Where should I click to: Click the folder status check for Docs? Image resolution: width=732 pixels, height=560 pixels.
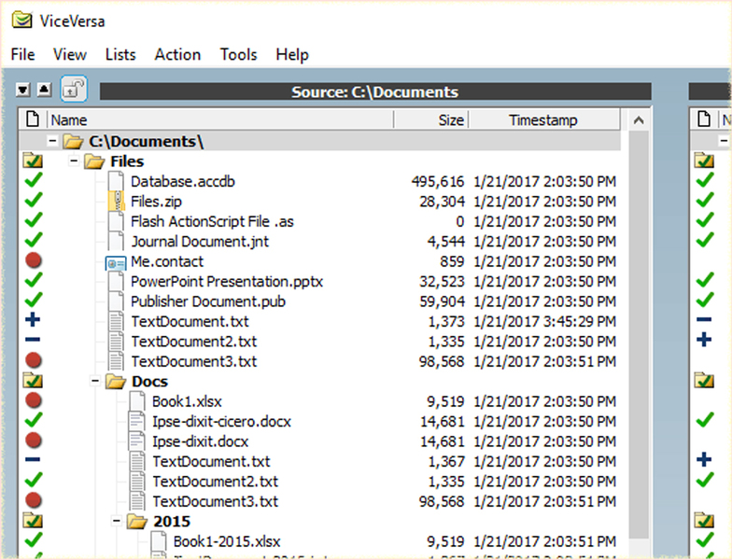pos(33,381)
